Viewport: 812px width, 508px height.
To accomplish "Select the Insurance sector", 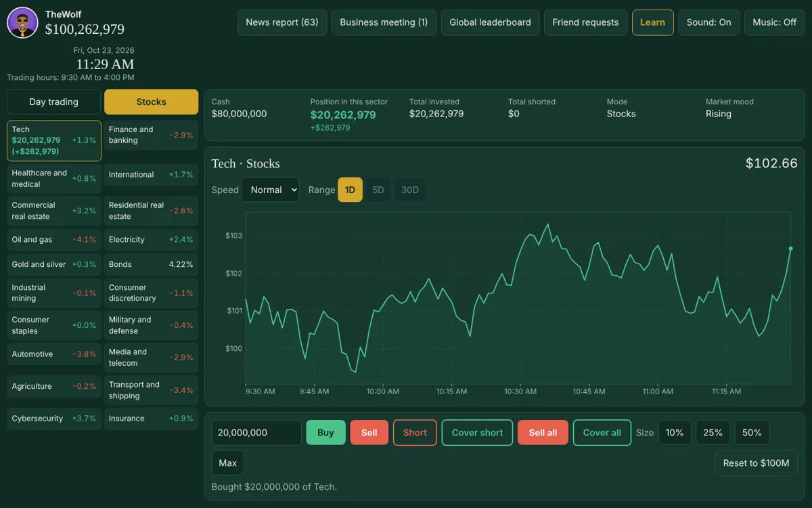I will coord(151,419).
